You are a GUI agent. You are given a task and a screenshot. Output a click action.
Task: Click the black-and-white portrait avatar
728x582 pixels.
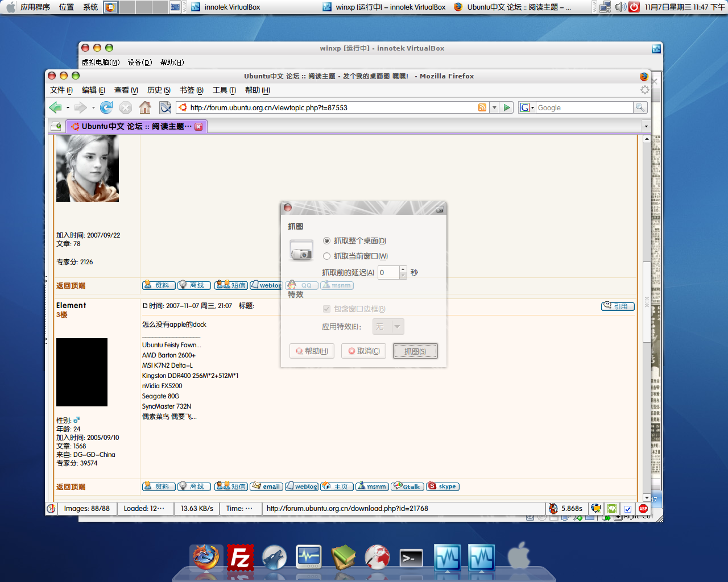(x=88, y=168)
